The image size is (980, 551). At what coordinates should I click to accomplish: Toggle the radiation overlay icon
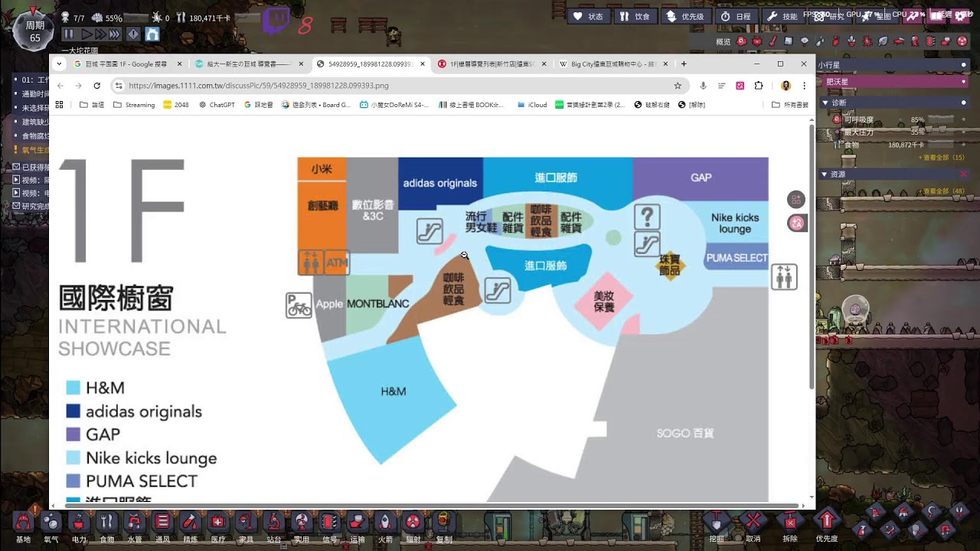tap(962, 41)
